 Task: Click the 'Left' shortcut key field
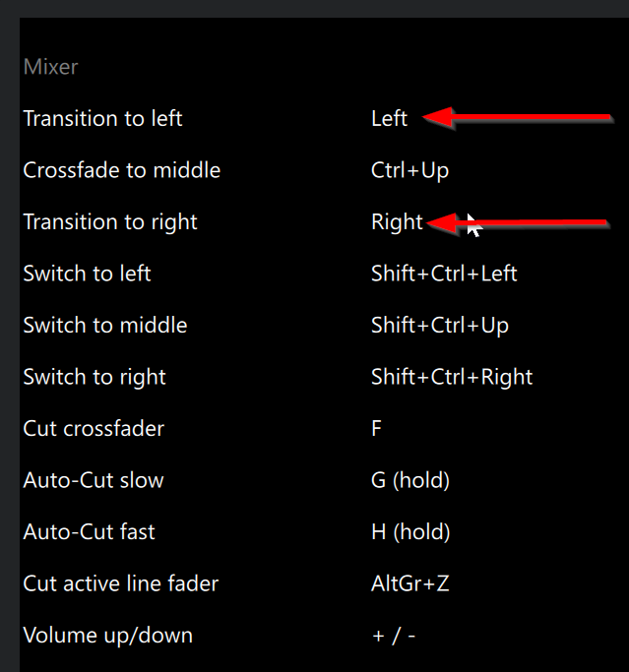click(389, 119)
